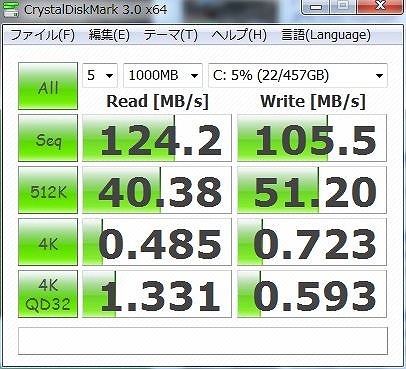
Task: Select the 4K read result 0.485
Action: coord(157,242)
